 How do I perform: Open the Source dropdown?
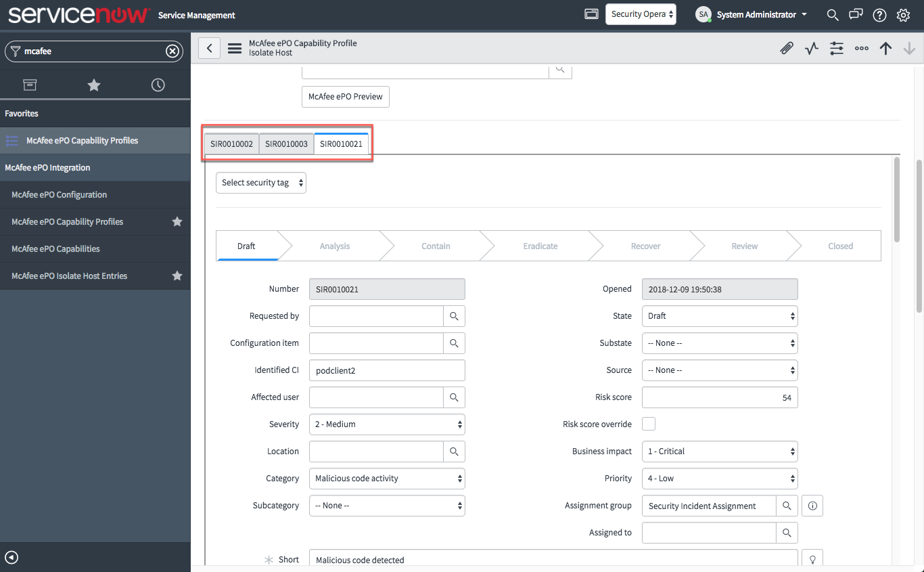pos(720,370)
